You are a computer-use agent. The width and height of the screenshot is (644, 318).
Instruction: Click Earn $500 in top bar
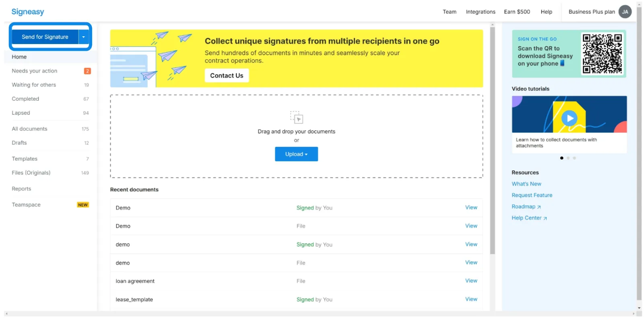coord(517,12)
